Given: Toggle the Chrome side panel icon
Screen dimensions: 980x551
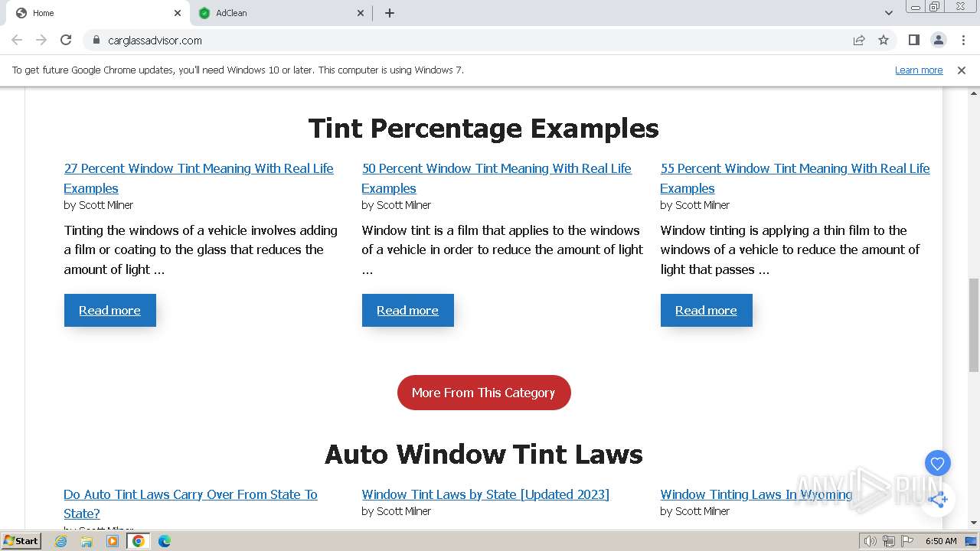Looking at the screenshot, I should click(x=913, y=40).
